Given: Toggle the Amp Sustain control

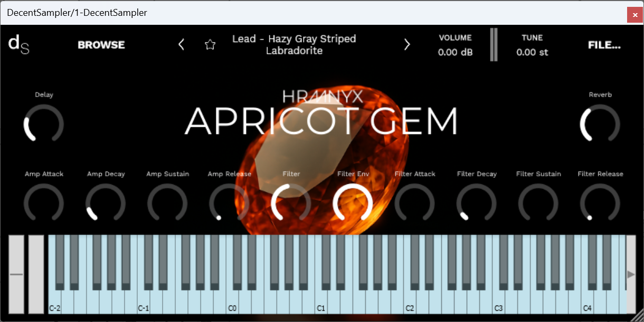Looking at the screenshot, I should pos(167,203).
